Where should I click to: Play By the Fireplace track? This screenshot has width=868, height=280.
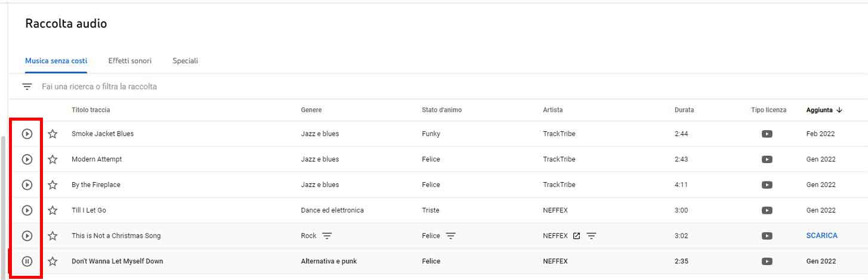pyautogui.click(x=27, y=185)
